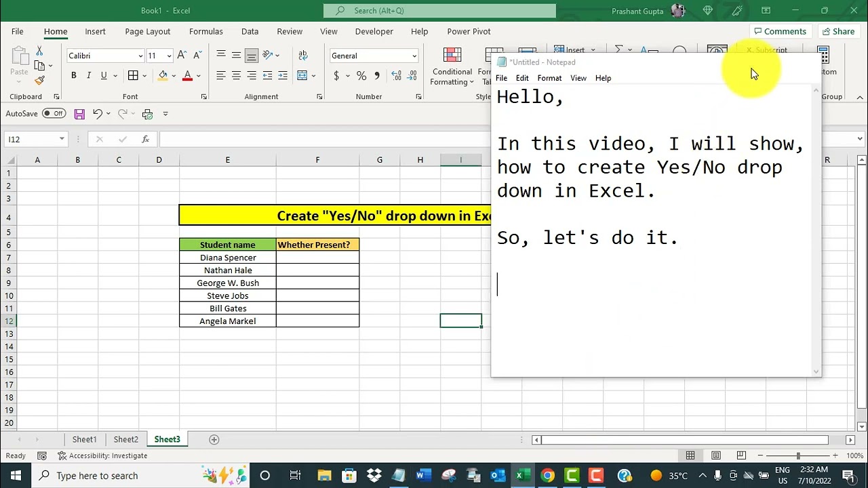868x488 pixels.
Task: Expand the Fill Color dropdown arrow
Action: click(x=174, y=75)
